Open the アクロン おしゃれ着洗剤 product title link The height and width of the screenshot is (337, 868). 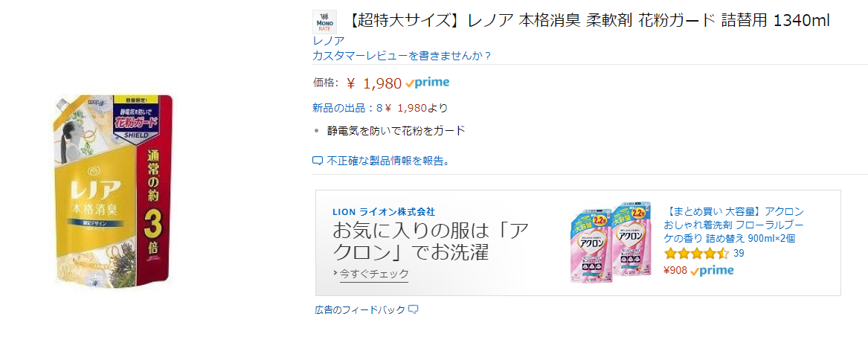(733, 225)
